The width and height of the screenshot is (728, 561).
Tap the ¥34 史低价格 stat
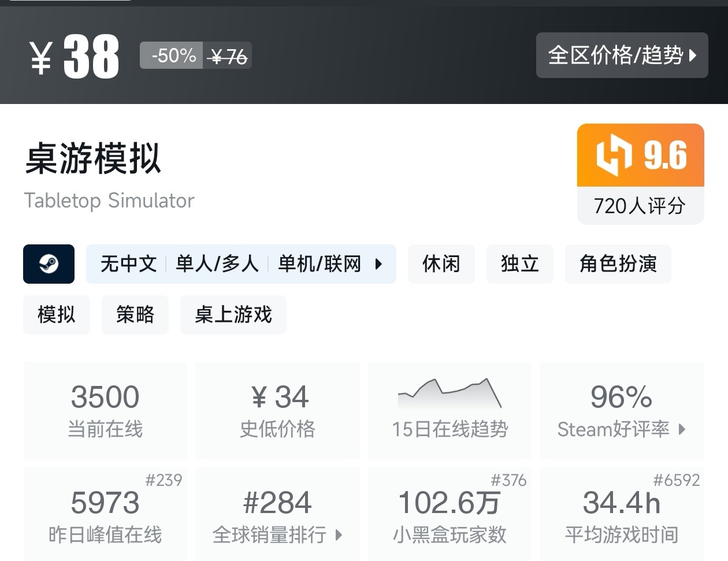tap(277, 411)
